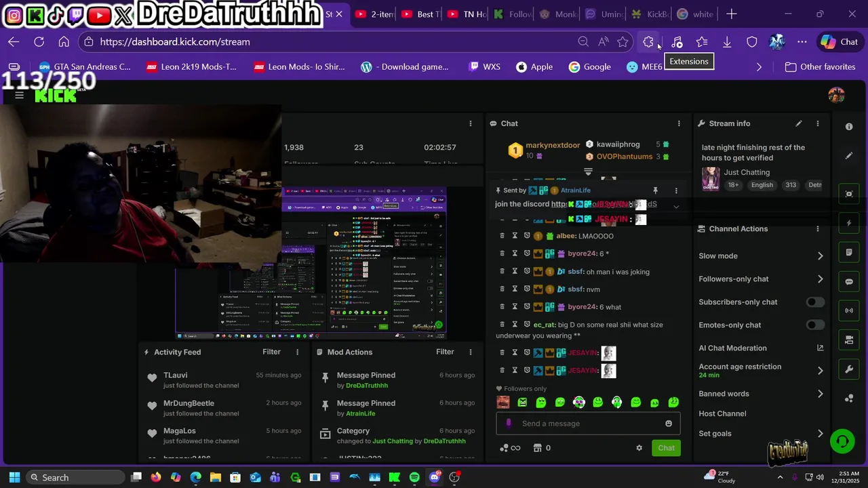This screenshot has height=488, width=868.
Task: Open the Stream info three-dot menu
Action: (818, 123)
